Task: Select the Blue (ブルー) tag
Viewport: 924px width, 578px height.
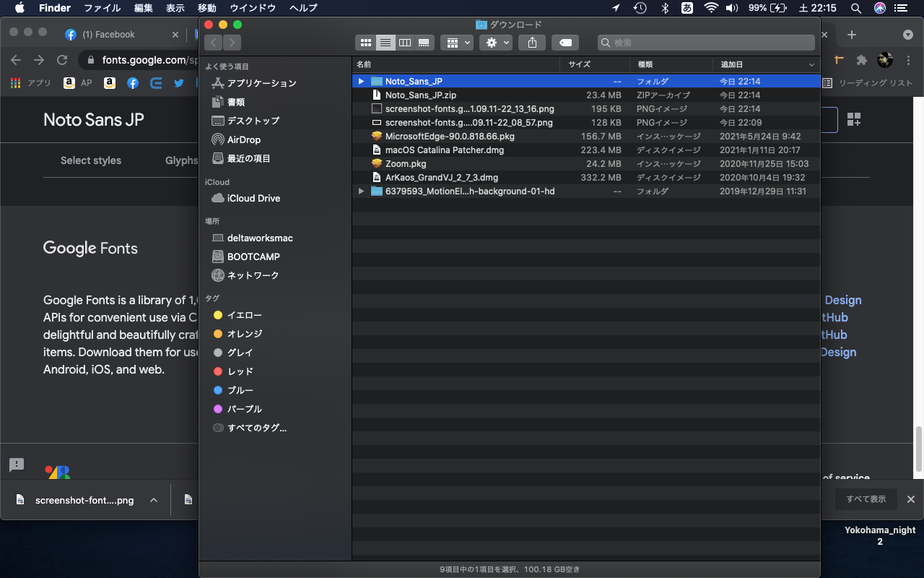Action: click(x=233, y=390)
